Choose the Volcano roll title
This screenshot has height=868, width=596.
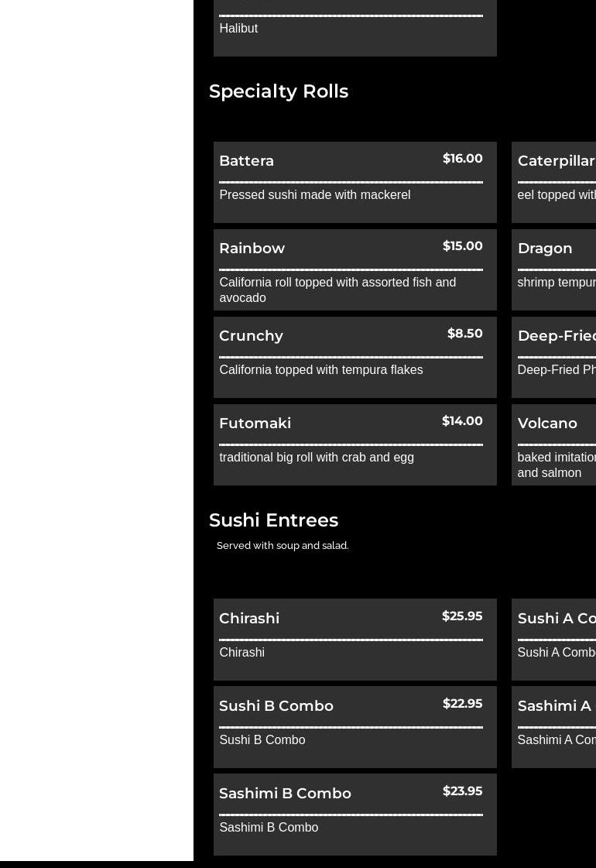click(x=547, y=424)
